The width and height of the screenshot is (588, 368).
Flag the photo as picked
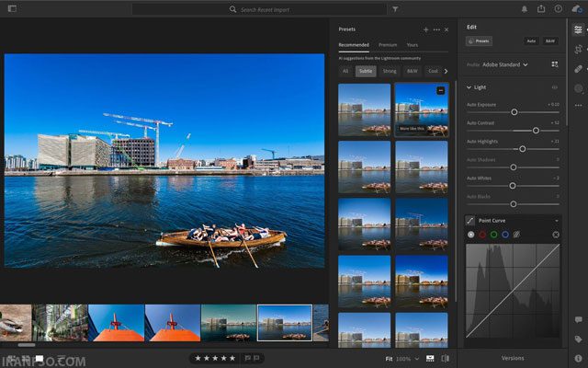tap(247, 358)
